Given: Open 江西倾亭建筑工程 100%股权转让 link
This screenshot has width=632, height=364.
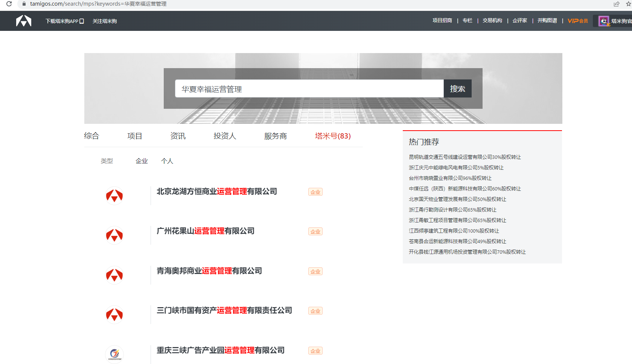Looking at the screenshot, I should pos(454,231).
